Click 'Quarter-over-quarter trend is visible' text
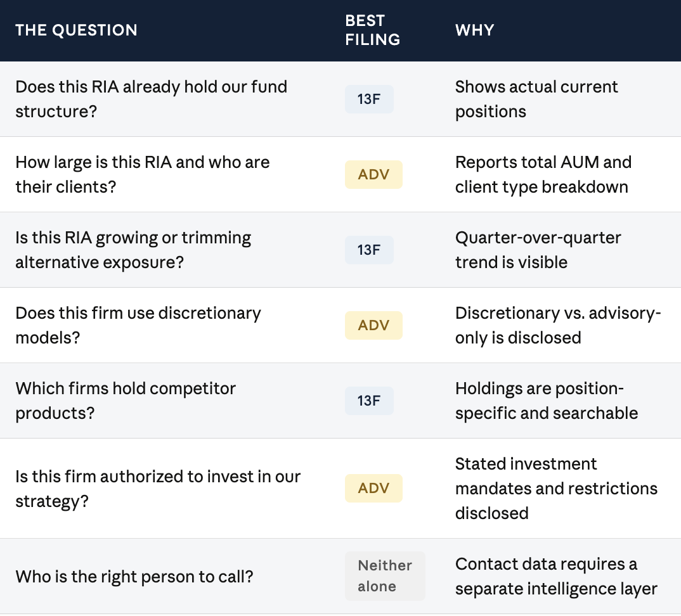The image size is (681, 616). [x=538, y=250]
